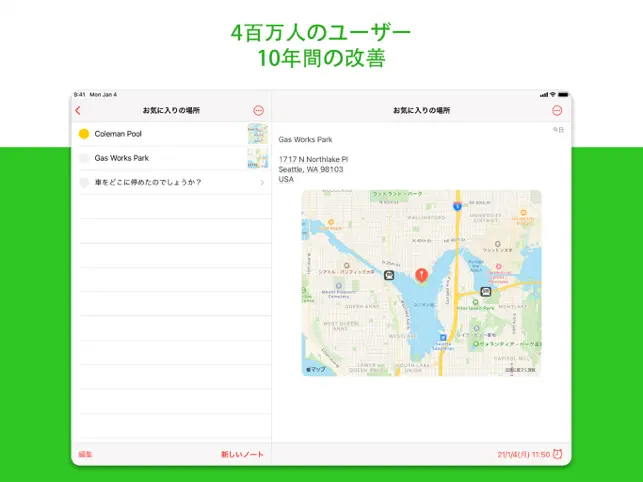Select the Gas Works Park note row
643x482 pixels.
click(172, 158)
